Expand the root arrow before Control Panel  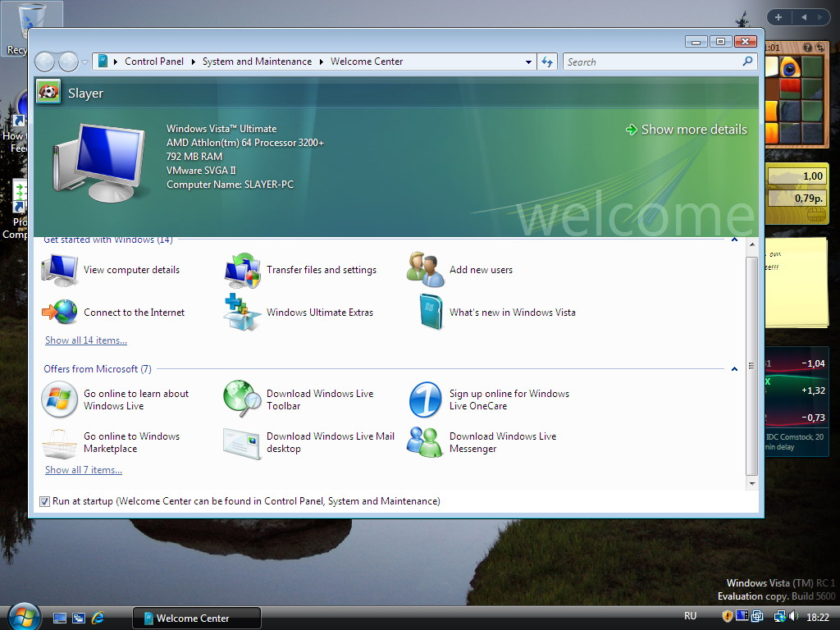(115, 62)
